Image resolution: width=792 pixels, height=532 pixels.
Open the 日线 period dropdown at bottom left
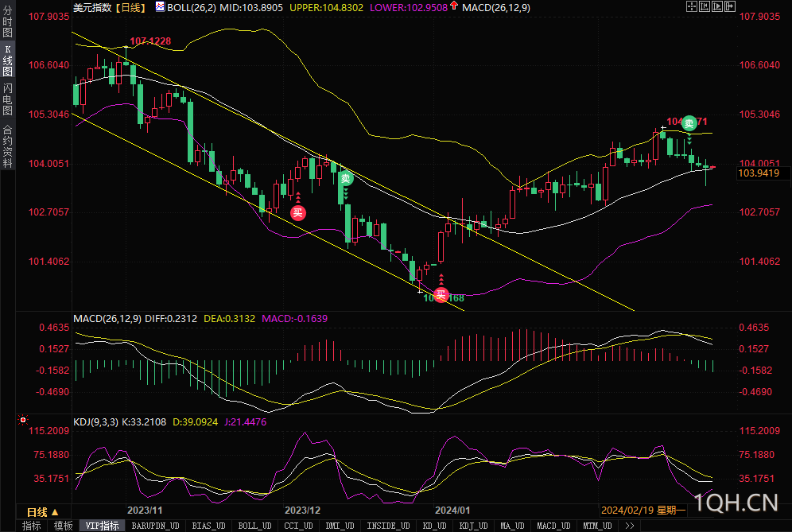tap(43, 512)
